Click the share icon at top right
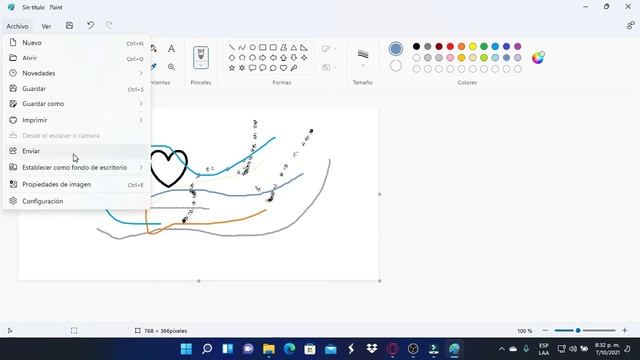This screenshot has width=640, height=360. point(630,25)
